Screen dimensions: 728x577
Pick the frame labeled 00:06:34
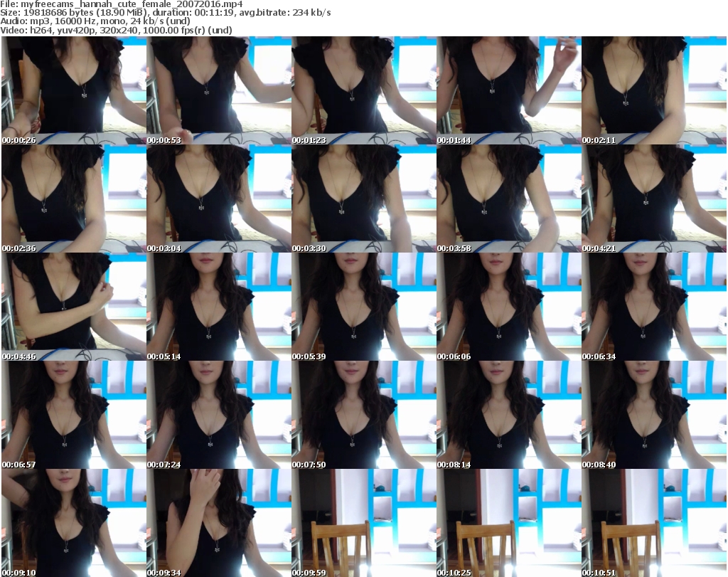(654, 307)
